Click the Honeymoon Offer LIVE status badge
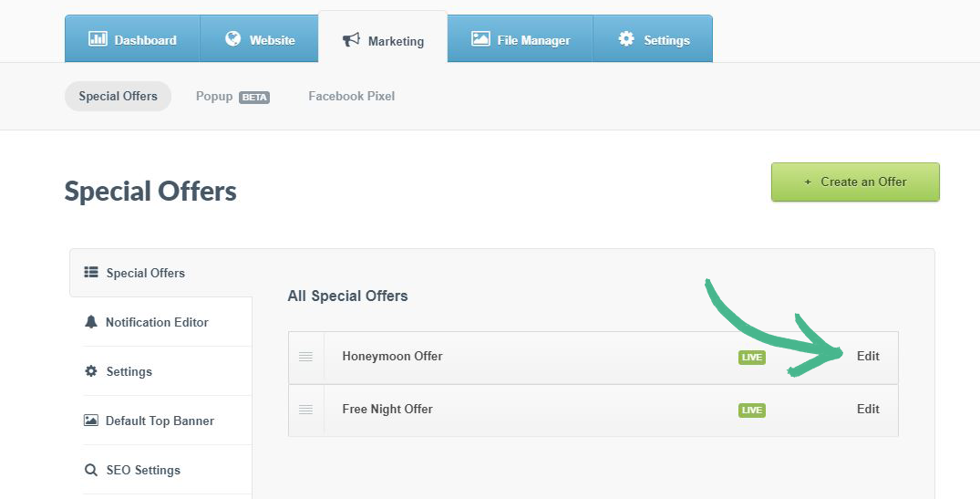This screenshot has width=980, height=499. pos(751,358)
